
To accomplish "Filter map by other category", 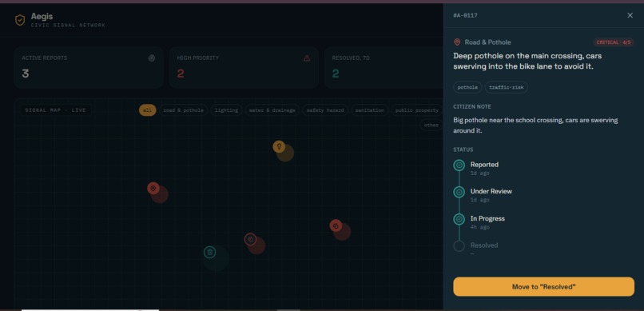I will pos(431,125).
